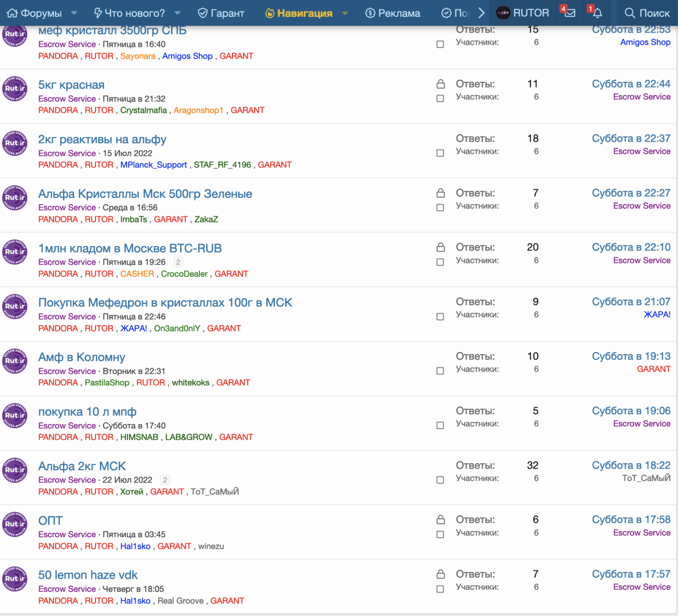This screenshot has height=616, width=678.
Task: Click participant 'Crystalmafia' username
Action: point(143,110)
